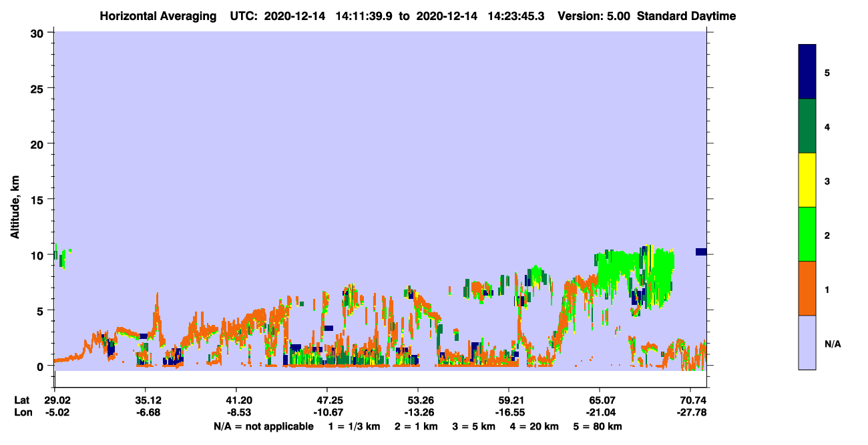Click the 'Lat' row label

[x=21, y=400]
